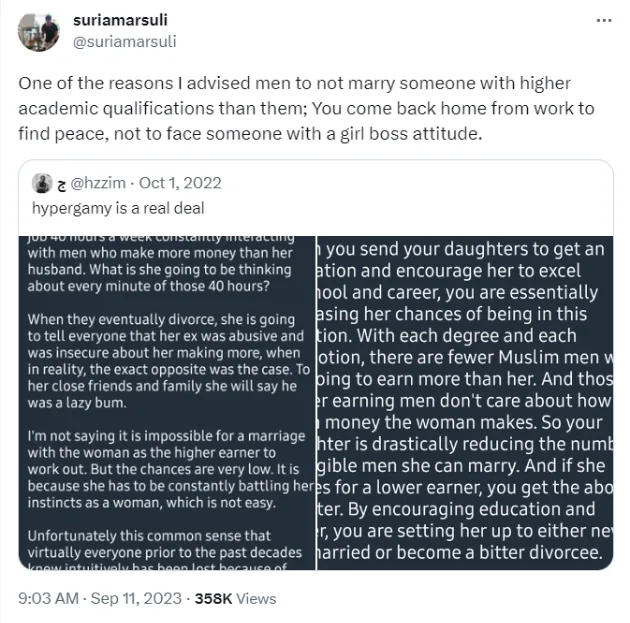The height and width of the screenshot is (623, 630).
Task: Click the "When they eventually divorce" paragraph
Action: (165, 352)
